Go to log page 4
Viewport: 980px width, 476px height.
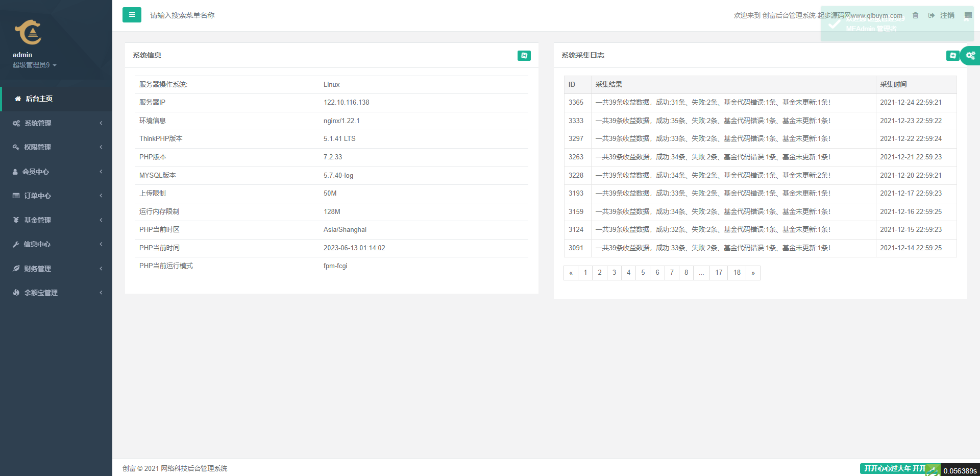point(629,273)
